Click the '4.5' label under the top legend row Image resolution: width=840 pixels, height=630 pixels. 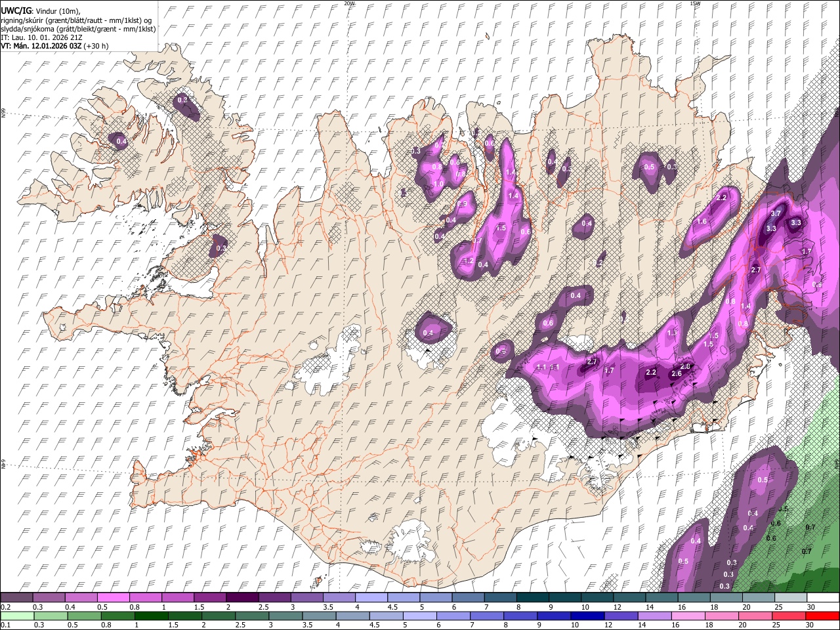392,607
